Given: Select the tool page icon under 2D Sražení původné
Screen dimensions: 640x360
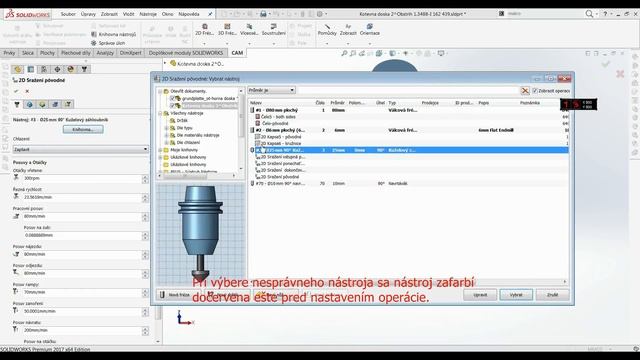Looking at the screenshot, I should (x=17, y=104).
